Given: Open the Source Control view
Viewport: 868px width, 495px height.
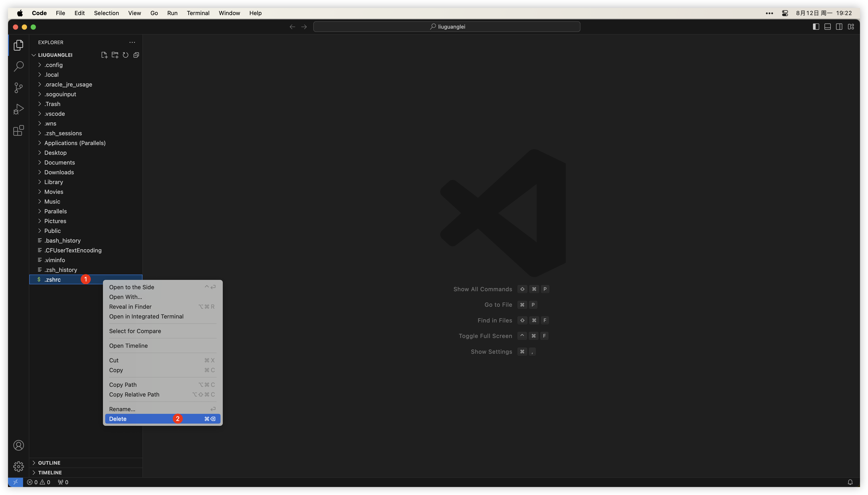Looking at the screenshot, I should (18, 88).
